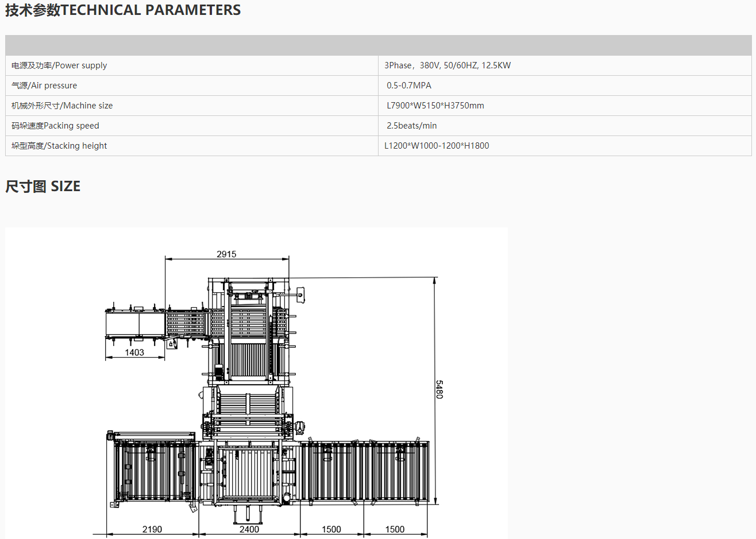Click the 3Phase 380V 12.5KW value
The width and height of the screenshot is (756, 539).
coord(448,65)
